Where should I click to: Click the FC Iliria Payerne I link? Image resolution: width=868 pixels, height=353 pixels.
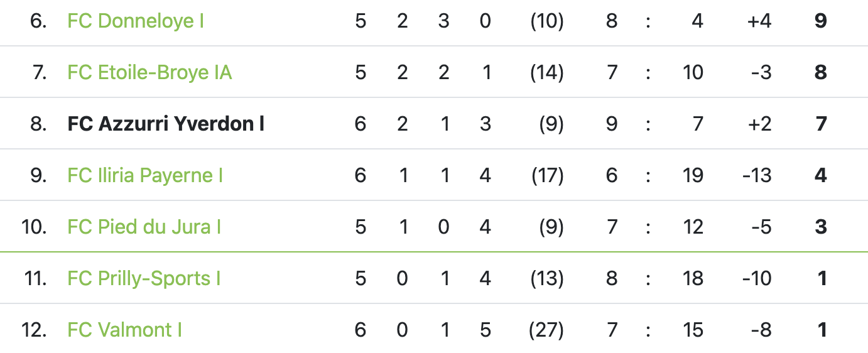145,175
